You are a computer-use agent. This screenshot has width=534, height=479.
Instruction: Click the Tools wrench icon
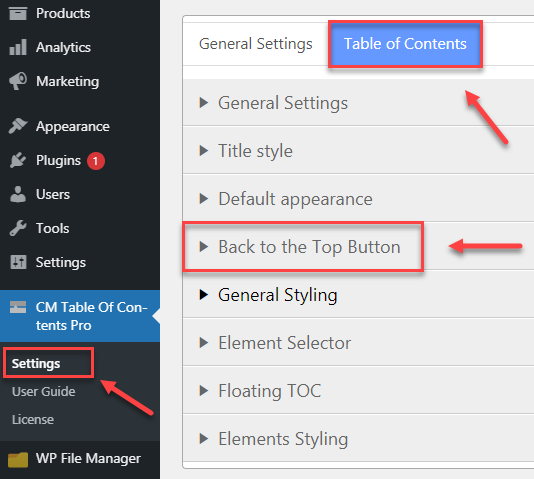(18, 228)
